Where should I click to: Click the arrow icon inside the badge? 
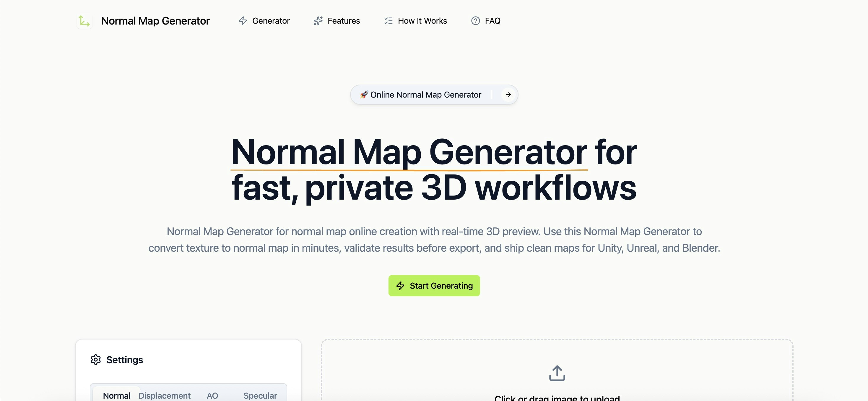coord(508,95)
